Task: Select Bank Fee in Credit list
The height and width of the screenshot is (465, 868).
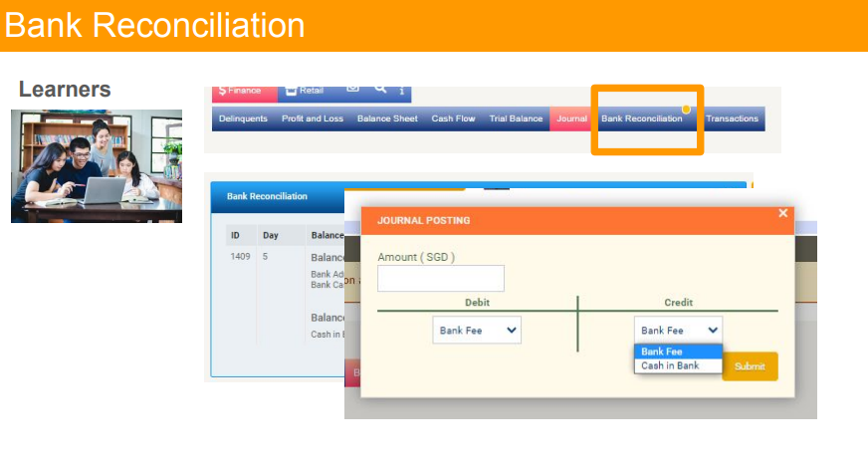Action: (678, 351)
